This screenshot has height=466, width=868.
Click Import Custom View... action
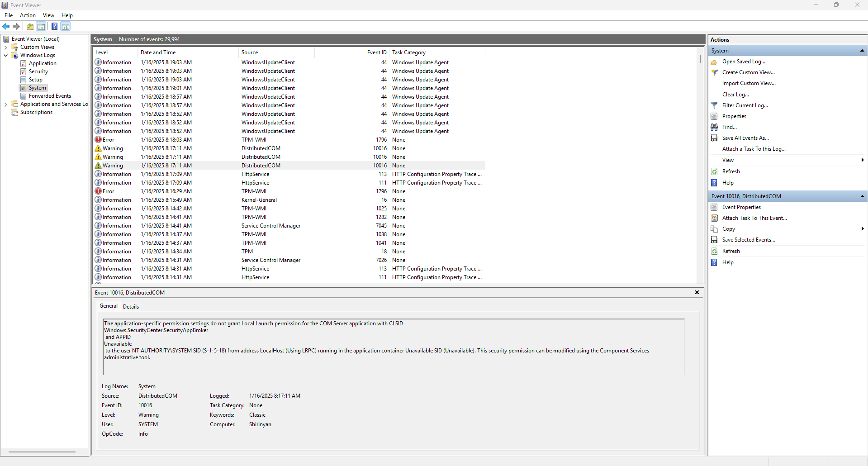coord(749,83)
